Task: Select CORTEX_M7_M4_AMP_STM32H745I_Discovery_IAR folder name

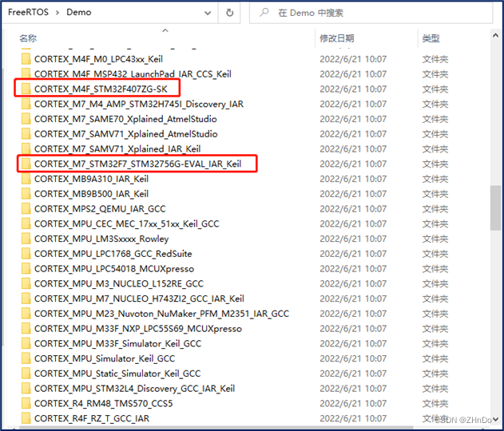Action: click(139, 104)
